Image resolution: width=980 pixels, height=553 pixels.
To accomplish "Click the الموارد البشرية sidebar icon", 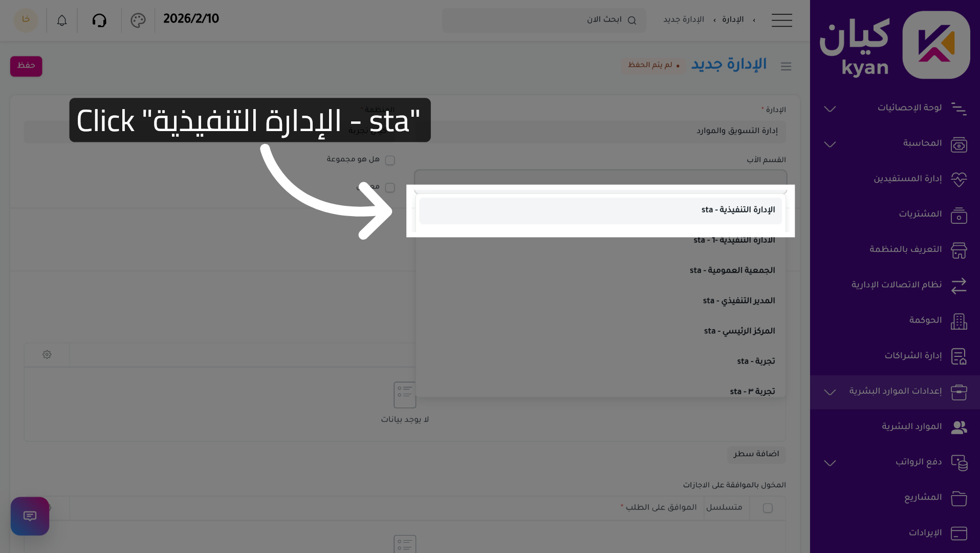I will 959,427.
